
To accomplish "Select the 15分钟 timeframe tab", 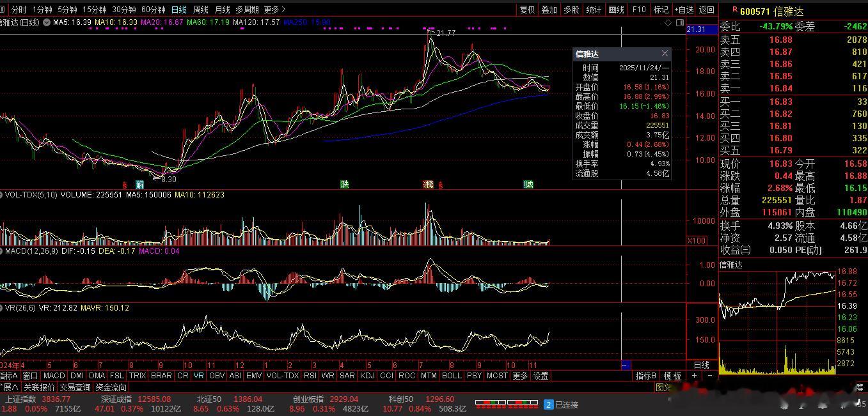I will coord(95,10).
